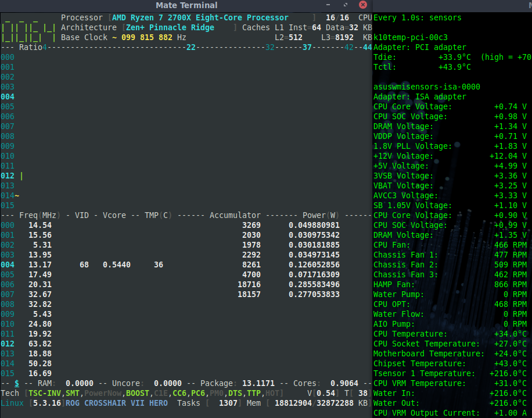Click the Accumulator column header
Image resolution: width=532 pixels, height=418 pixels.
[x=235, y=215]
